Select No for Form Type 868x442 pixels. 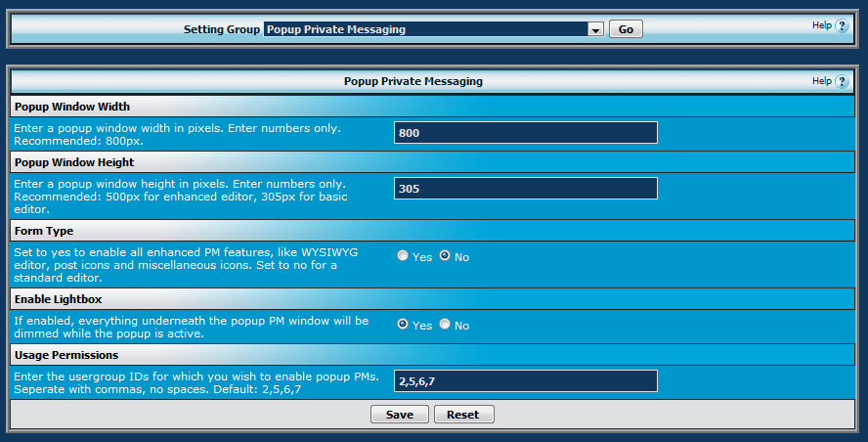pyautogui.click(x=445, y=256)
